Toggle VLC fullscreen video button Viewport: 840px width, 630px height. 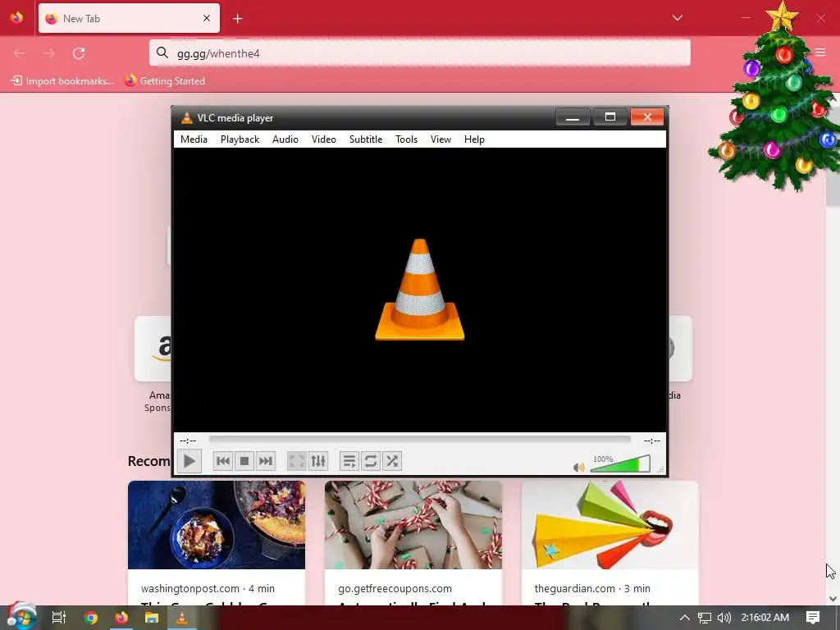[x=297, y=461]
